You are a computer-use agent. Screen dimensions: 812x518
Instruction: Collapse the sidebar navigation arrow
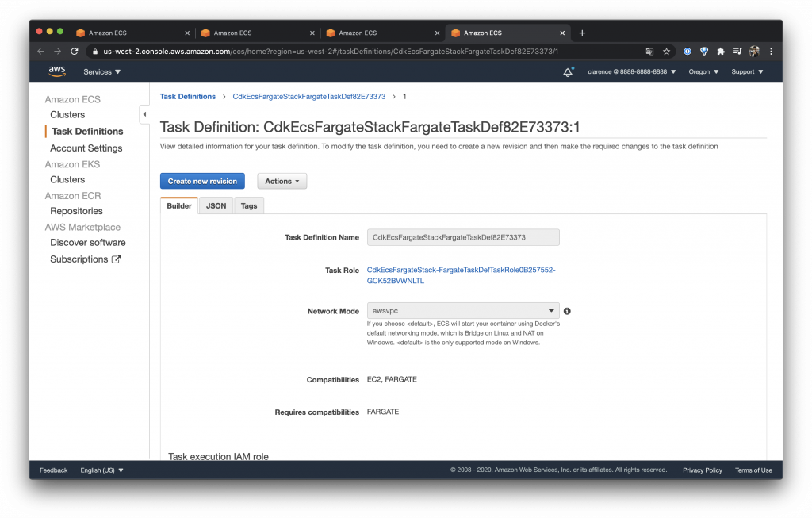(144, 114)
